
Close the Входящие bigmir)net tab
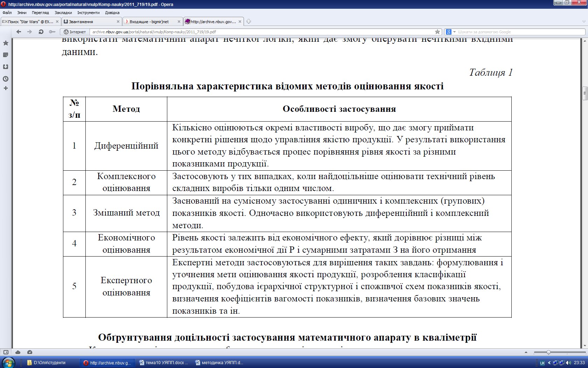(179, 21)
